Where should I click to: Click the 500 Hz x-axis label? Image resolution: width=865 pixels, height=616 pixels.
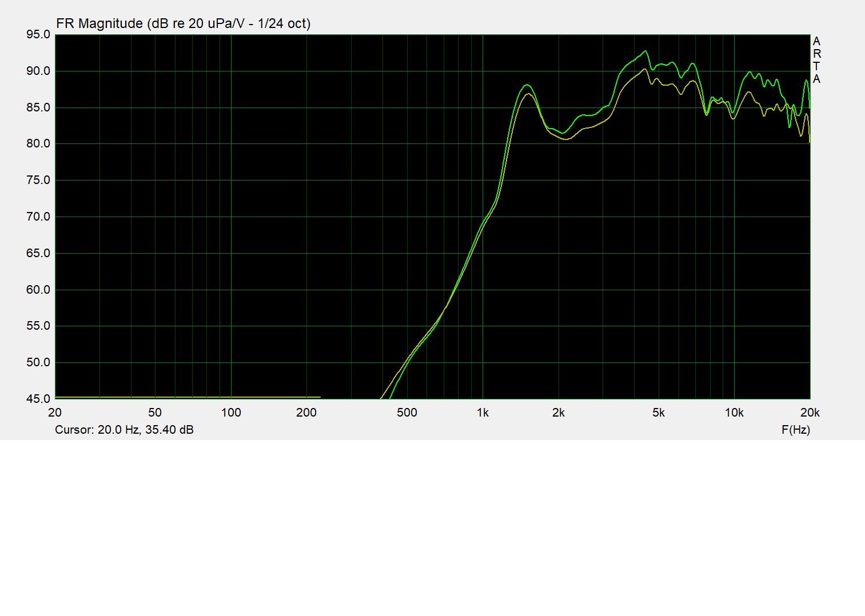406,413
